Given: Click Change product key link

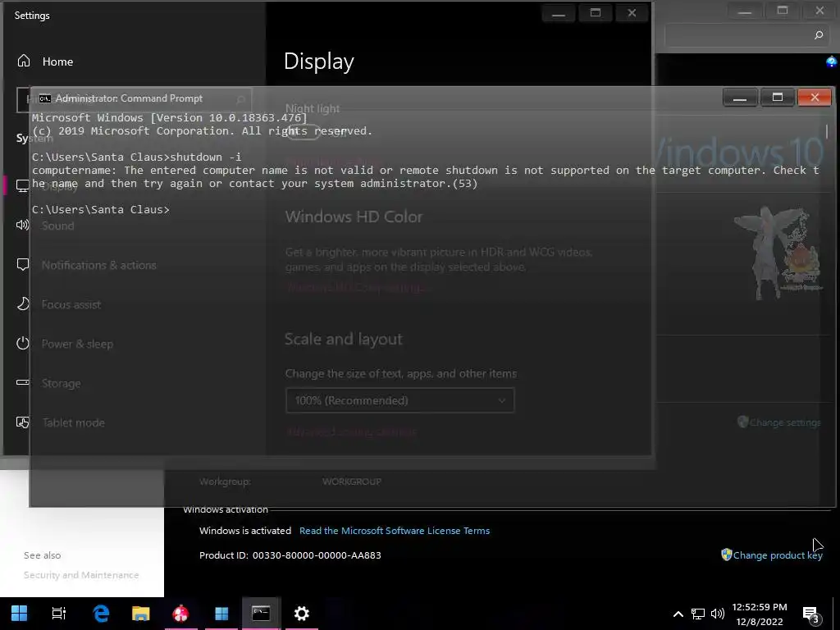Looking at the screenshot, I should 778,555.
